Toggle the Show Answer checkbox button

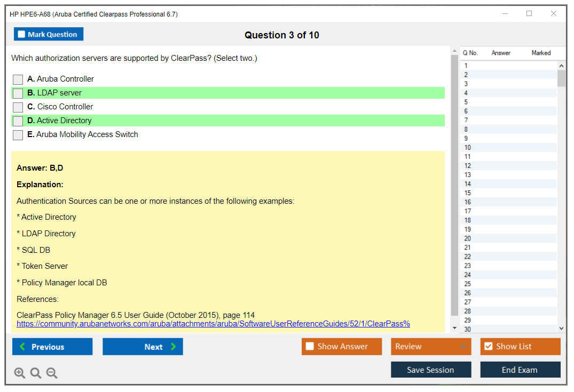click(341, 347)
